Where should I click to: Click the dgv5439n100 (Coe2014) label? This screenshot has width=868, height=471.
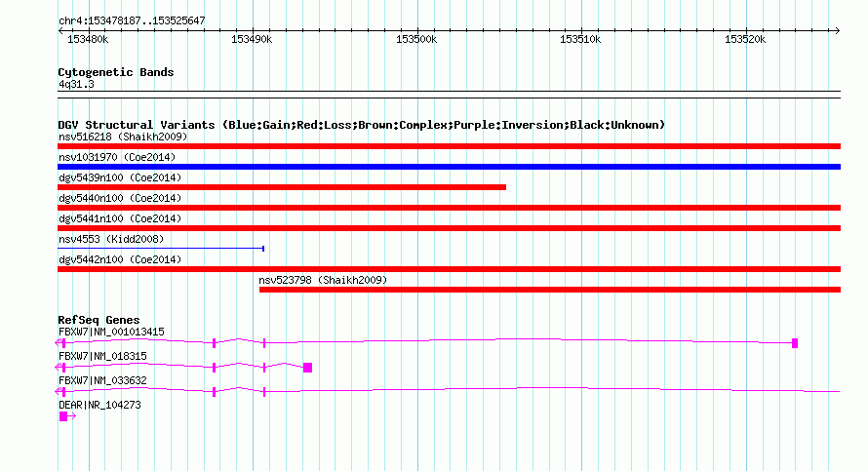point(120,177)
